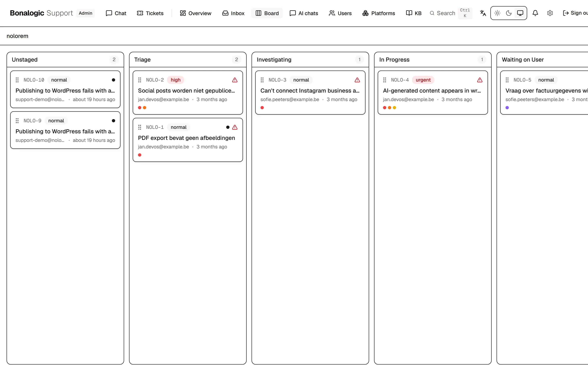This screenshot has height=367, width=588.
Task: Switch to light theme sun toggle
Action: click(x=497, y=13)
